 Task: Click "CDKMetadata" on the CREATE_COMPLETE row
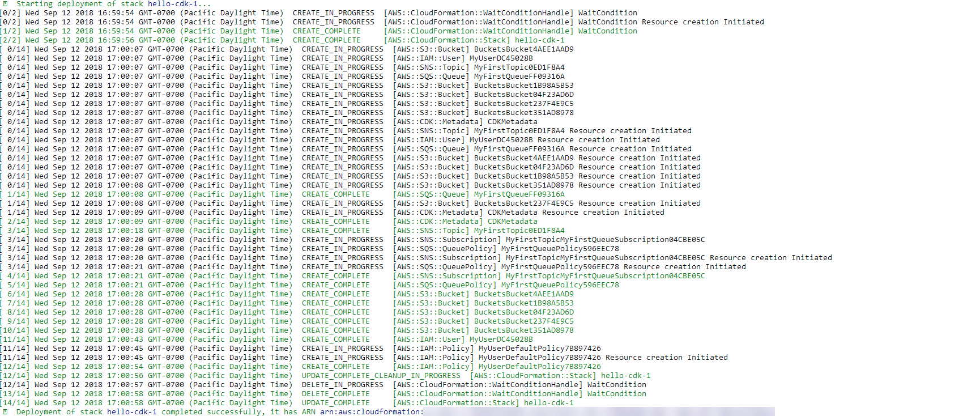pos(513,222)
